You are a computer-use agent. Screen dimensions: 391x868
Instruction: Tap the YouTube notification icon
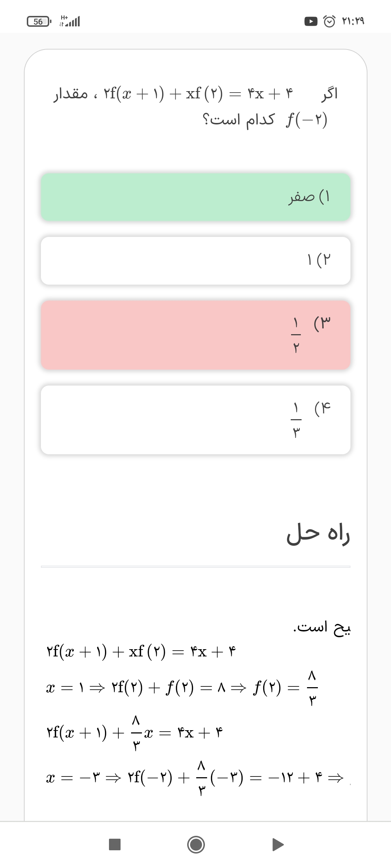(311, 22)
